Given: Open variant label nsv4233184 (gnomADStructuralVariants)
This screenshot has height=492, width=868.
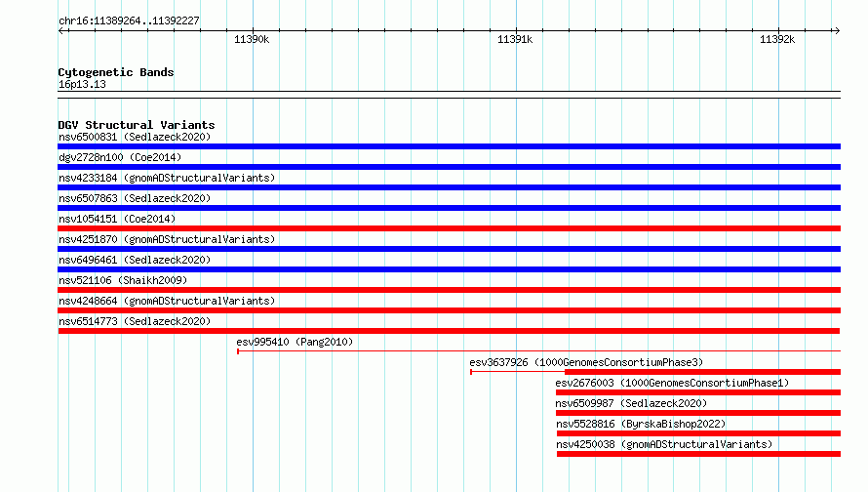Looking at the screenshot, I should coord(167,178).
